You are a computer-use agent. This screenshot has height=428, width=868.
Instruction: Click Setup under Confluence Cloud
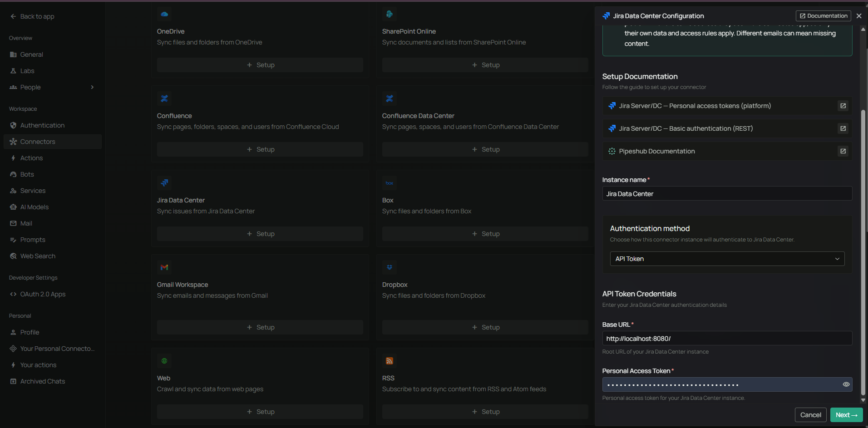260,149
